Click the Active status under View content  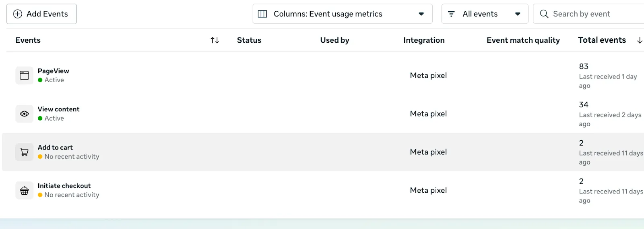click(x=51, y=119)
